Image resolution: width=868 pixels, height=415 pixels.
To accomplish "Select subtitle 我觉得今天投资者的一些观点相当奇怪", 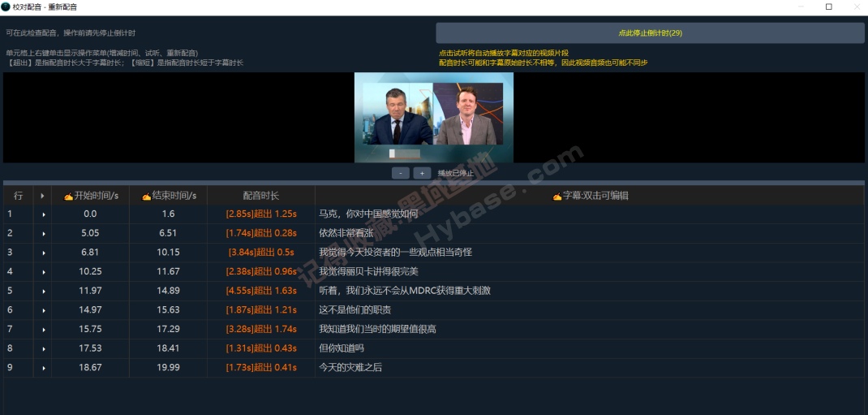I will click(x=590, y=252).
